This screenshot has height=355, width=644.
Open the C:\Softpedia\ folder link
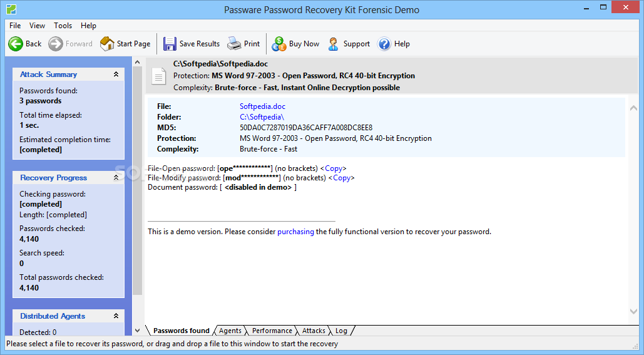[262, 117]
